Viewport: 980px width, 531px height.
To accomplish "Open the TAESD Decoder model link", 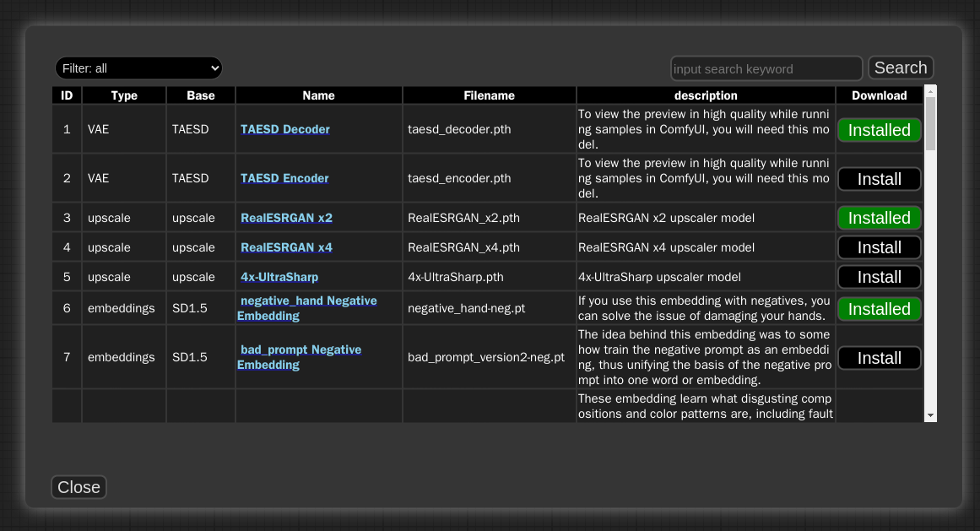I will tap(284, 129).
